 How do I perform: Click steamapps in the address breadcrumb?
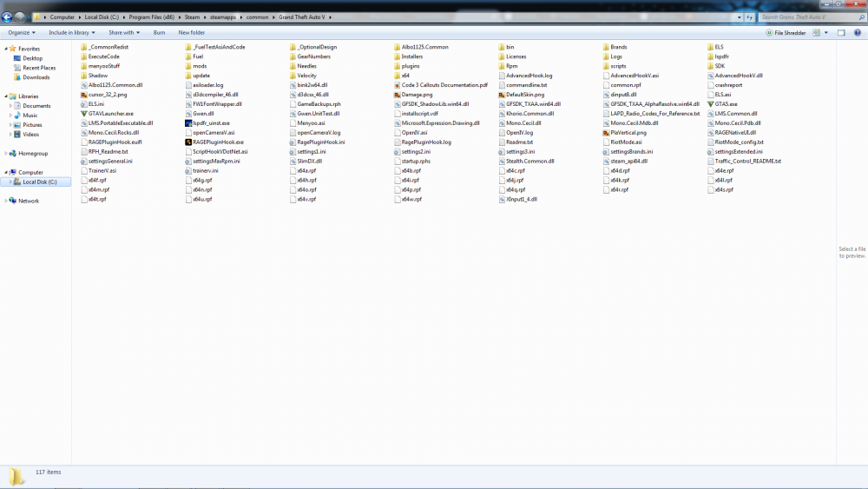click(222, 17)
